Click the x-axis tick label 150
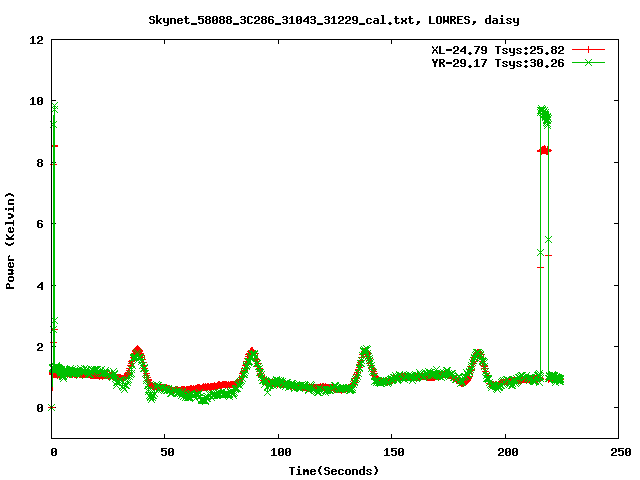 (x=394, y=452)
